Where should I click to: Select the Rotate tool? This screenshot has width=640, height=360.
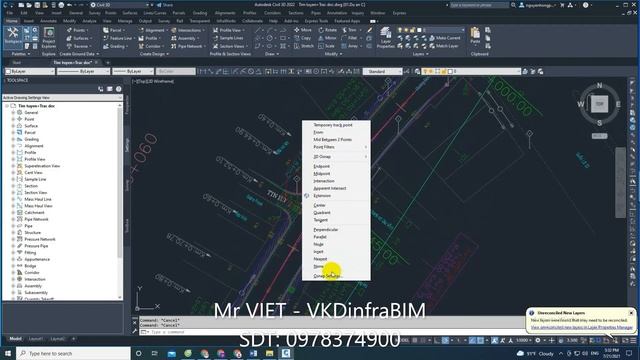tap(328, 30)
